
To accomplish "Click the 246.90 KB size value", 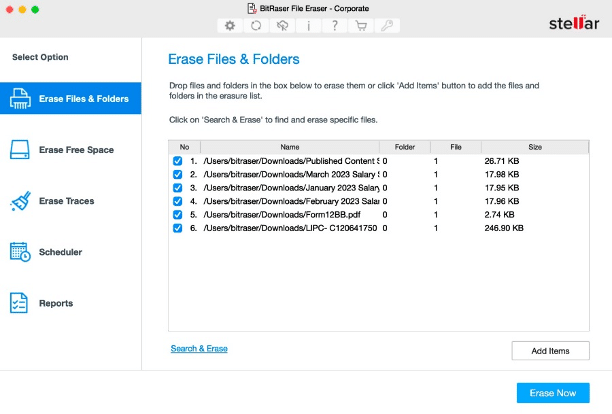I will [504, 228].
